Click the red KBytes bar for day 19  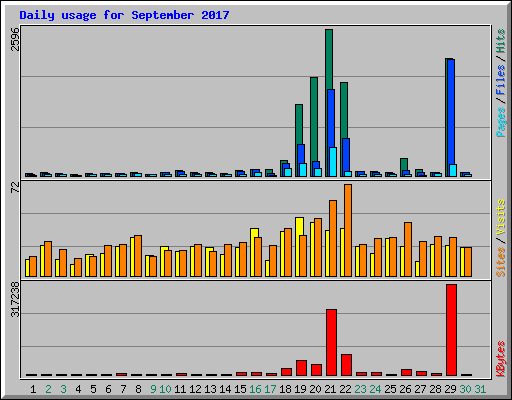(x=301, y=368)
